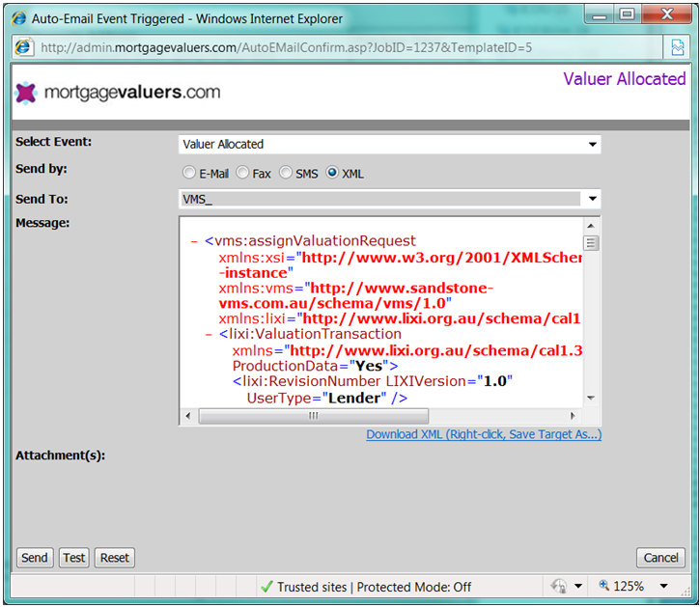Image resolution: width=700 pixels, height=607 pixels.
Task: Click the mortgagevaluers.com star logo
Action: [x=25, y=93]
